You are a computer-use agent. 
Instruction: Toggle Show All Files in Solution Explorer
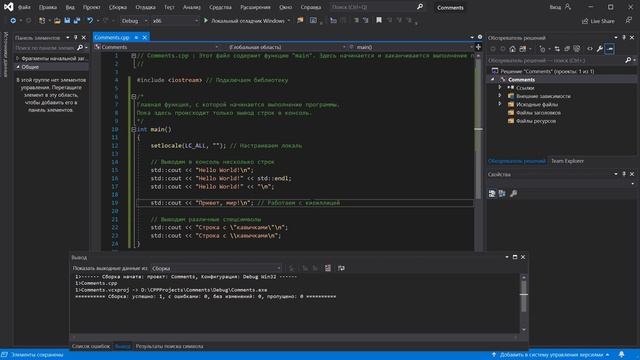click(x=577, y=49)
